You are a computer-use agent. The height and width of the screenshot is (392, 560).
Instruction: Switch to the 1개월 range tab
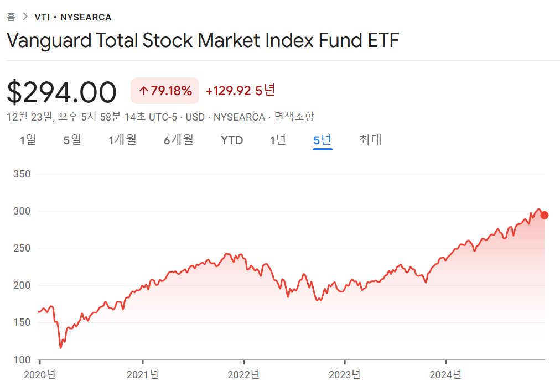(x=122, y=140)
